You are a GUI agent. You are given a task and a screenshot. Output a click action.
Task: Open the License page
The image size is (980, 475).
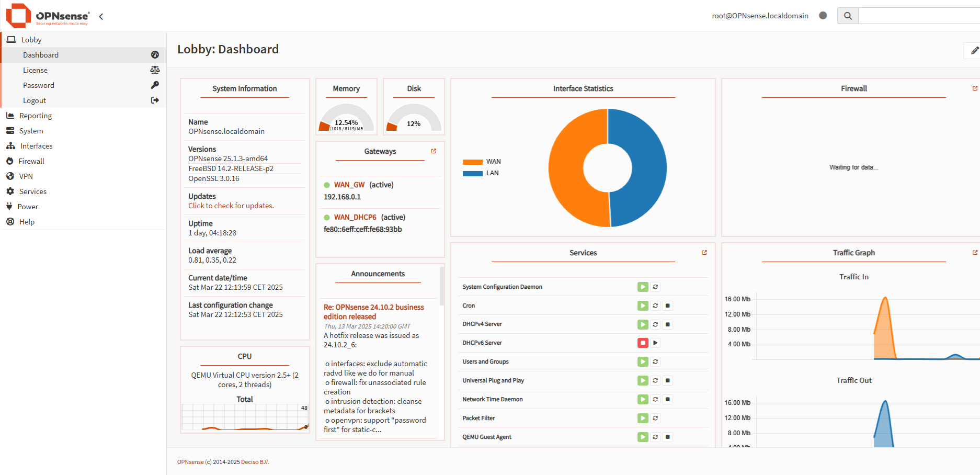pyautogui.click(x=83, y=70)
